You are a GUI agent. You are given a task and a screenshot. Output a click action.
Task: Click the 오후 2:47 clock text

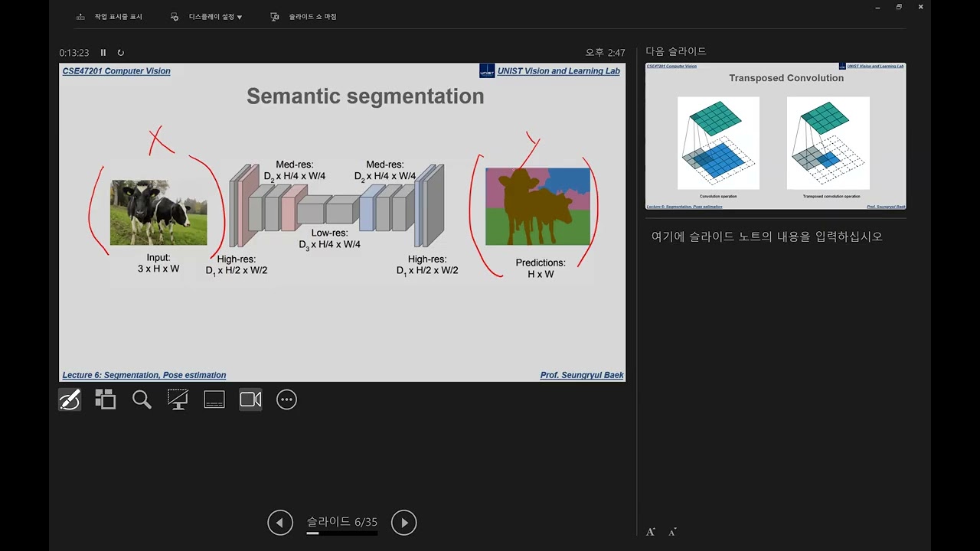click(x=605, y=53)
